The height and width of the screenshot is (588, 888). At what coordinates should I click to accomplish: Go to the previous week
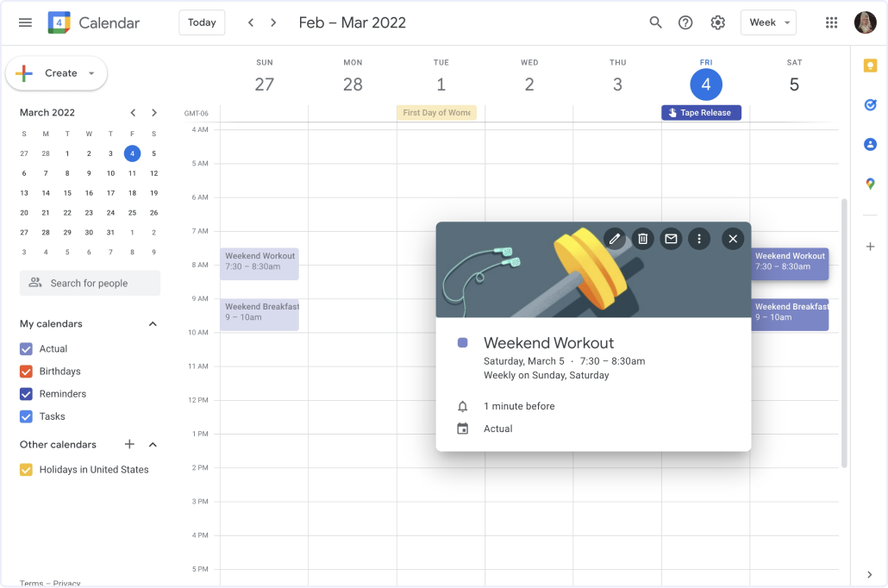point(251,22)
